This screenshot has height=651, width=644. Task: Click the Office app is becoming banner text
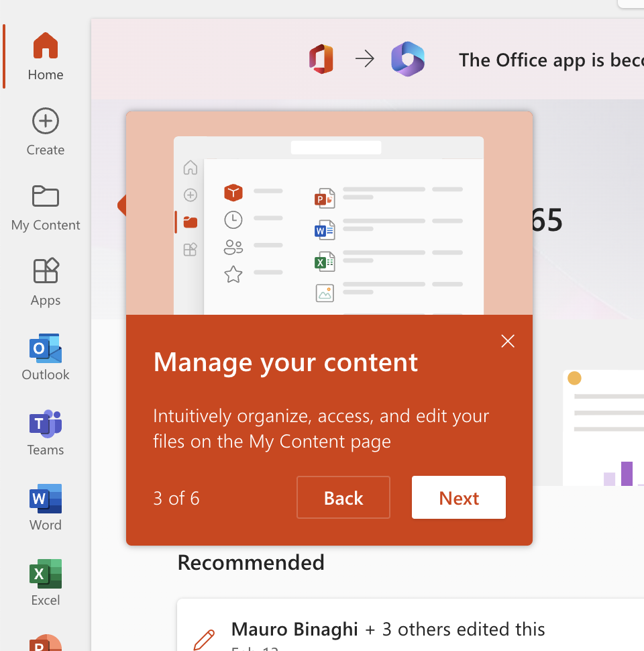click(550, 60)
